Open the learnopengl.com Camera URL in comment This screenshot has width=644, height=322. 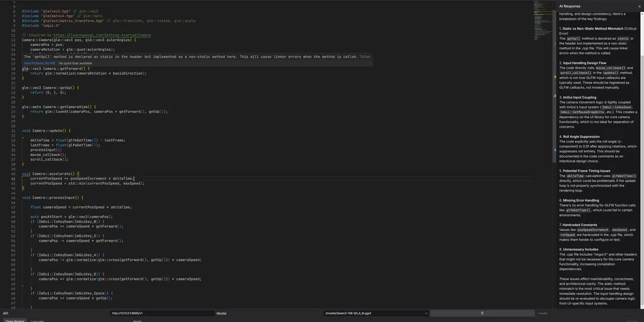tap(102, 35)
